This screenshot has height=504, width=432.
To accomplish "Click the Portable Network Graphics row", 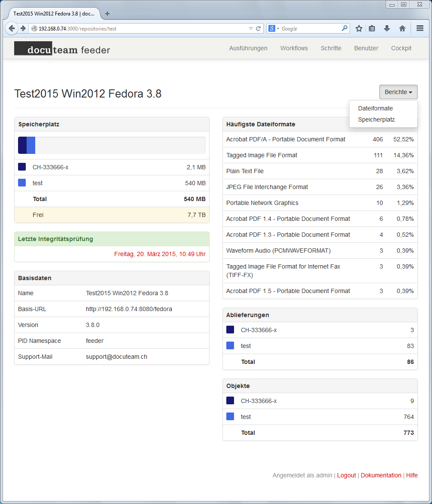I will pos(320,203).
